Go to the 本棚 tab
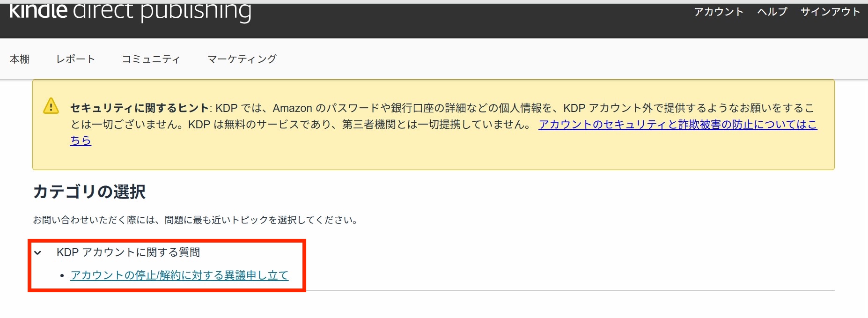 pos(20,59)
